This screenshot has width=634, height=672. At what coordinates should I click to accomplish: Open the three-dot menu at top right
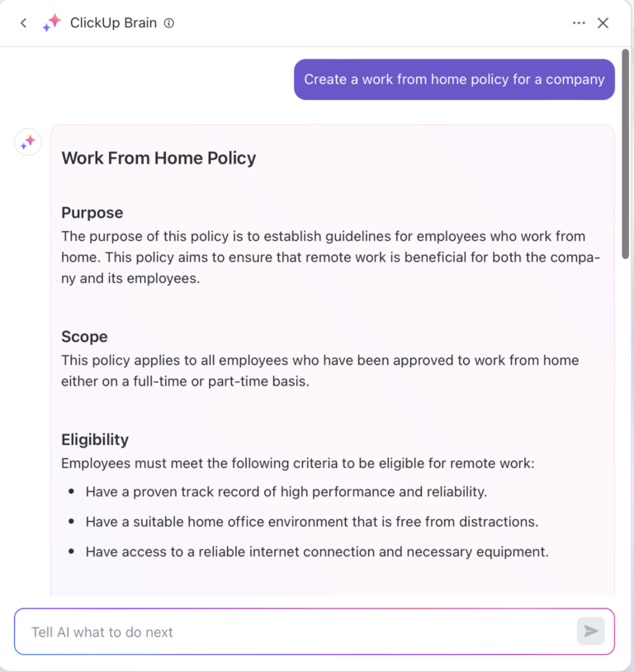[x=579, y=23]
